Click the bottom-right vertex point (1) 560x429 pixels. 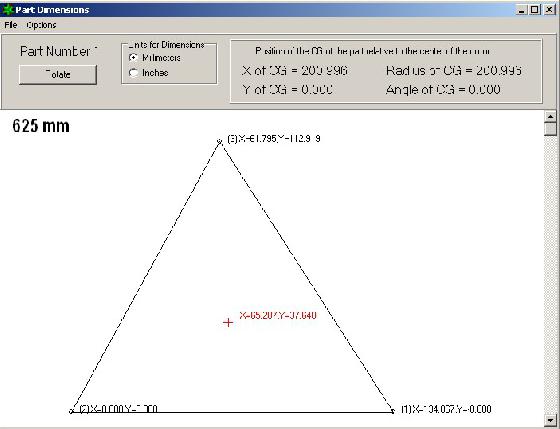click(392, 411)
